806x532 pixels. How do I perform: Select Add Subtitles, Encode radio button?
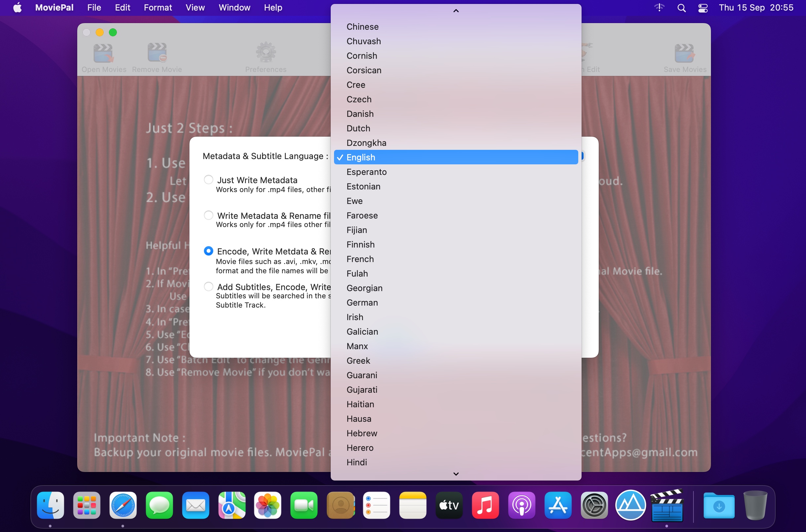(208, 286)
